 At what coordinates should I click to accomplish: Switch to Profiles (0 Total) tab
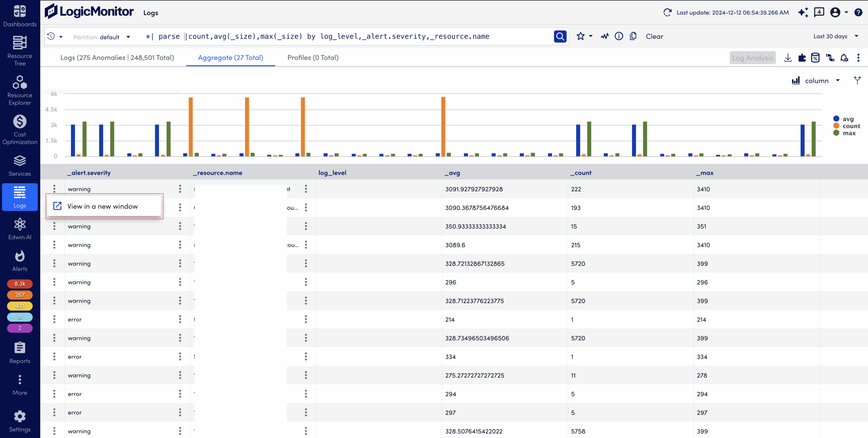coord(313,58)
